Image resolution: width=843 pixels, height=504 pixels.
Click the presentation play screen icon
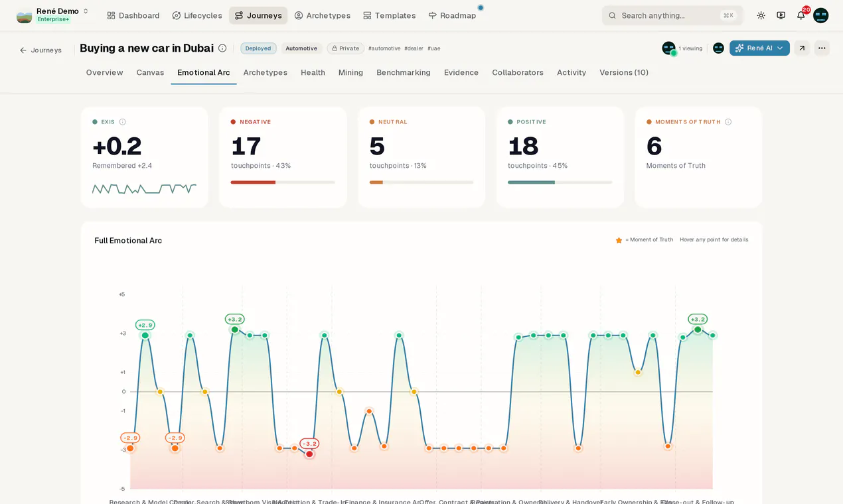781,15
